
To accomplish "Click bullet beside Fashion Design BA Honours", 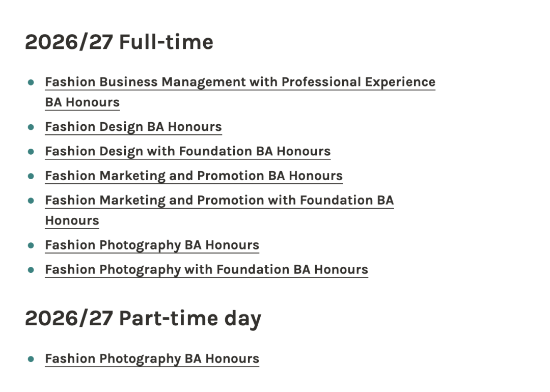I will coord(31,127).
